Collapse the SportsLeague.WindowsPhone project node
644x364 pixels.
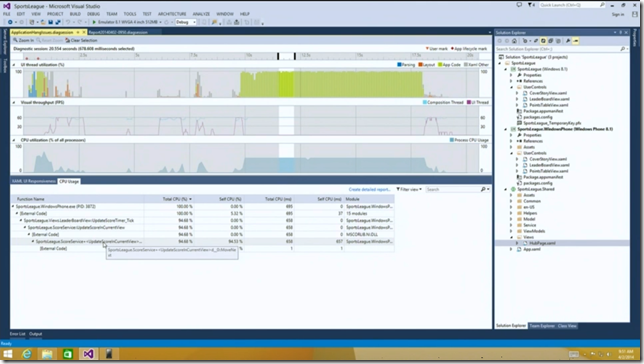pos(506,129)
